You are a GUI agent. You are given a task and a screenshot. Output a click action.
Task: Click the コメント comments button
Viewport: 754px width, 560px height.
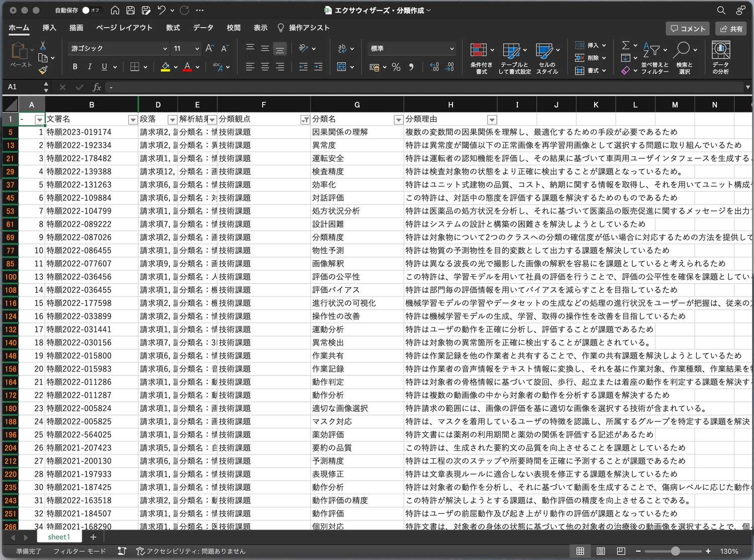coord(688,29)
